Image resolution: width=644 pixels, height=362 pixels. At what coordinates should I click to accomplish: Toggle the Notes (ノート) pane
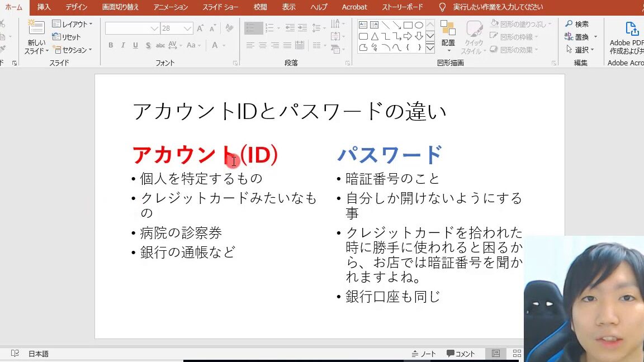pos(424,354)
